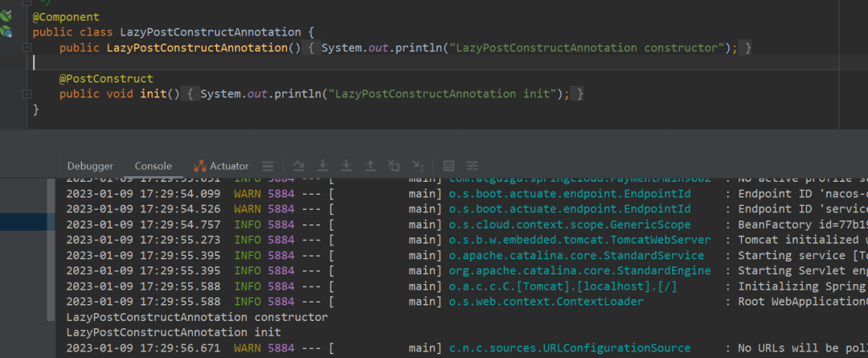Click the Drop Frame icon
868x358 pixels.
[x=394, y=166]
